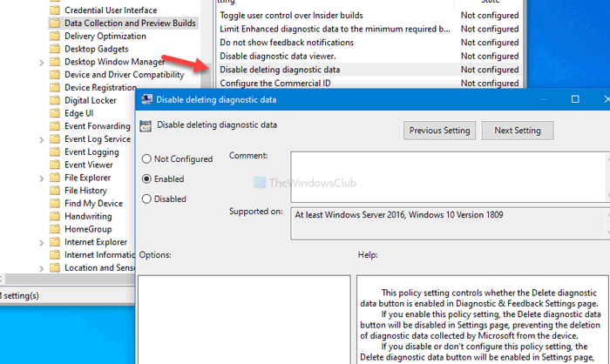Click the Digital Locker folder icon
610x364 pixels.
55,100
